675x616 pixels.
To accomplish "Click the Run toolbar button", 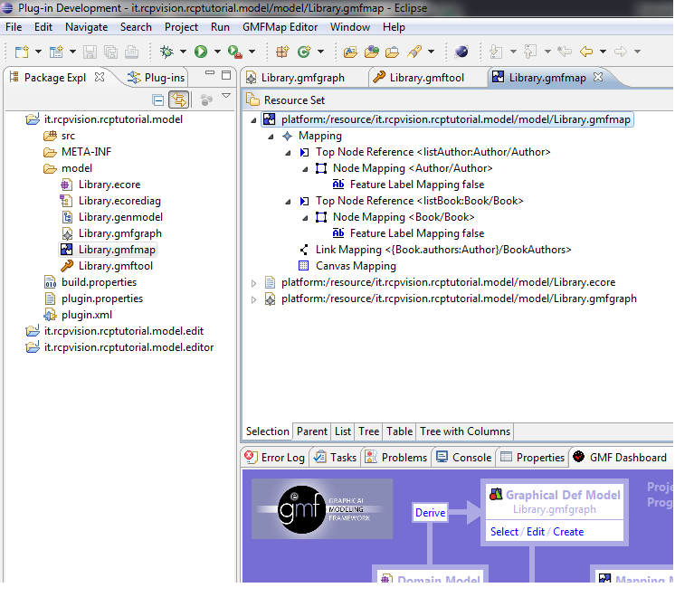I will 201,52.
